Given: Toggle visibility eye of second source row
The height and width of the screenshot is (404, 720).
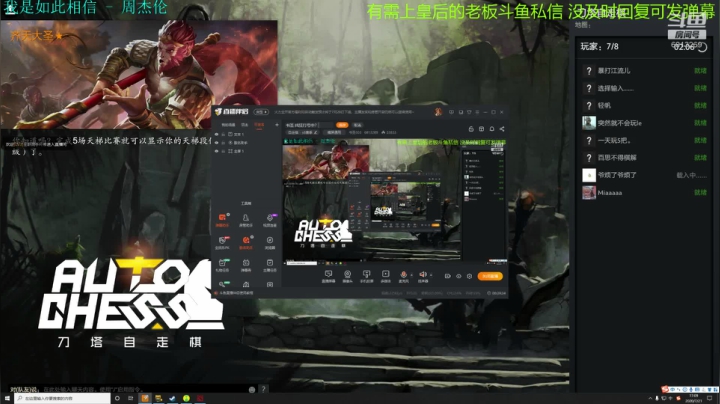Looking at the screenshot, I should [216, 143].
